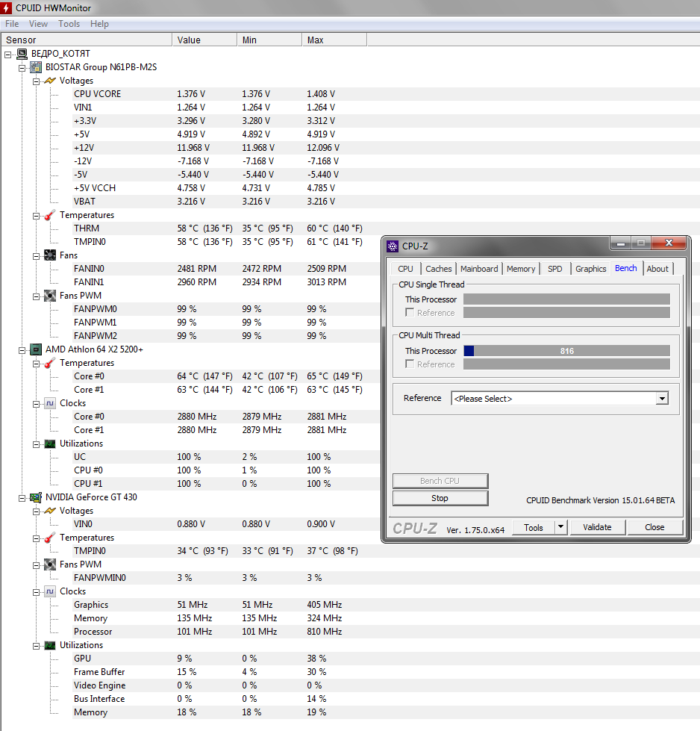The image size is (700, 731).
Task: Click the AMD Athlon CPU chip icon
Action: [36, 349]
